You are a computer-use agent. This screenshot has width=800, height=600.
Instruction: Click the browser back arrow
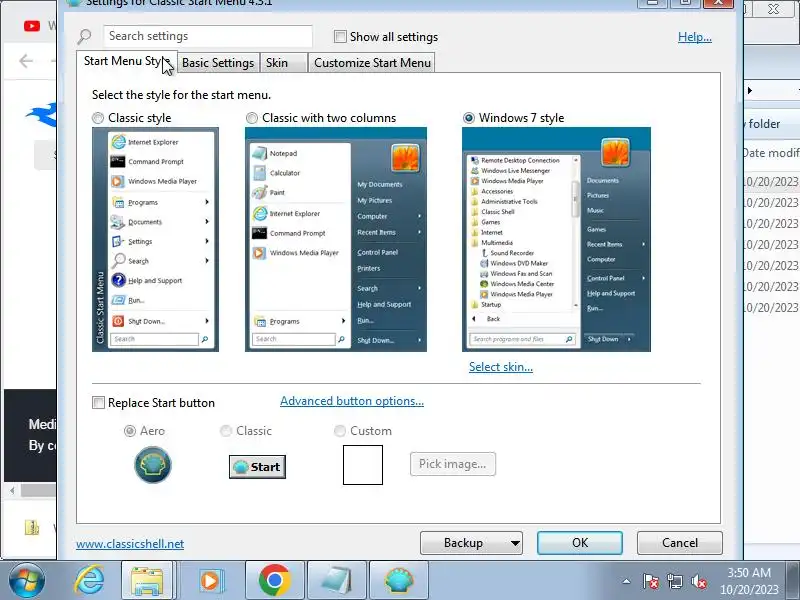click(26, 61)
